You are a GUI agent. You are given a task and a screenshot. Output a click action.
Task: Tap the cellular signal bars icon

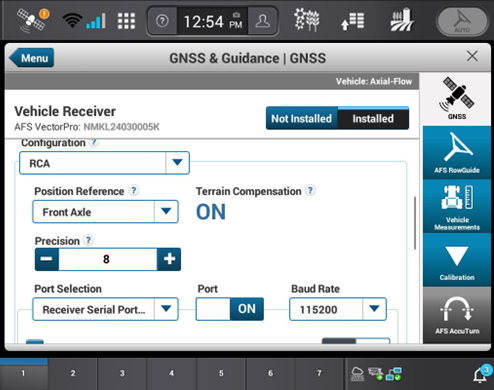click(96, 21)
